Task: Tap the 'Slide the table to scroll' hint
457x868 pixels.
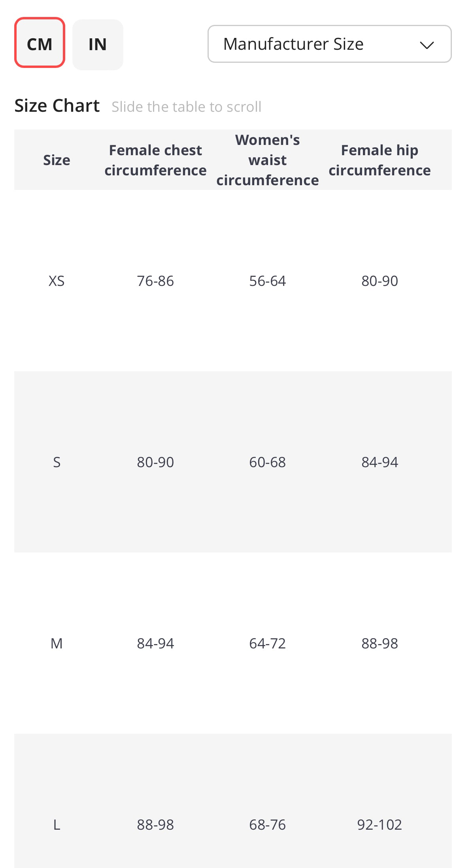Action: click(x=186, y=107)
